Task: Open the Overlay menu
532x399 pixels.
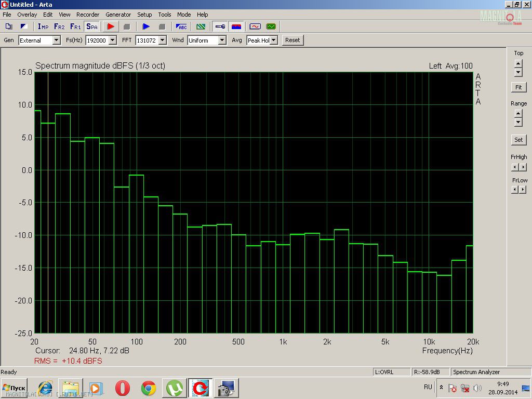Action: [x=27, y=15]
